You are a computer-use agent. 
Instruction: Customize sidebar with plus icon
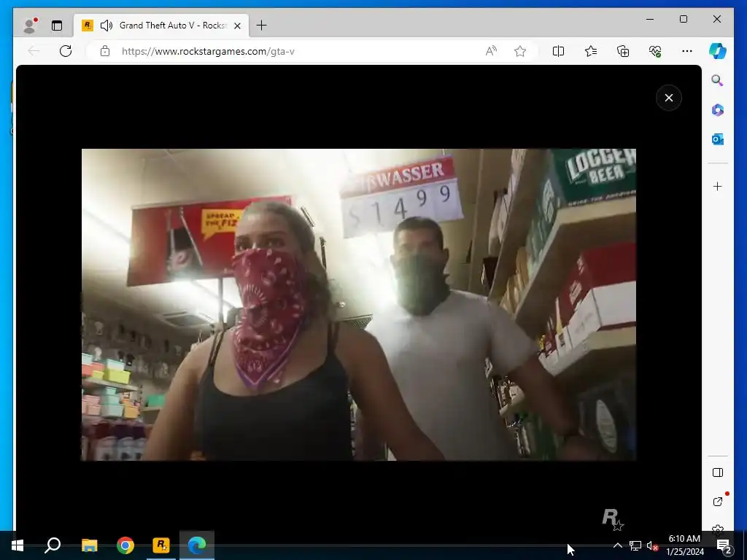click(718, 186)
